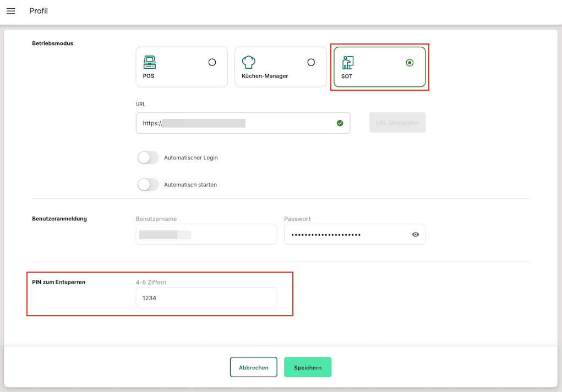Screen dimensions: 562x392
Task: Turn on the Automatisch starten switch
Action: (148, 185)
